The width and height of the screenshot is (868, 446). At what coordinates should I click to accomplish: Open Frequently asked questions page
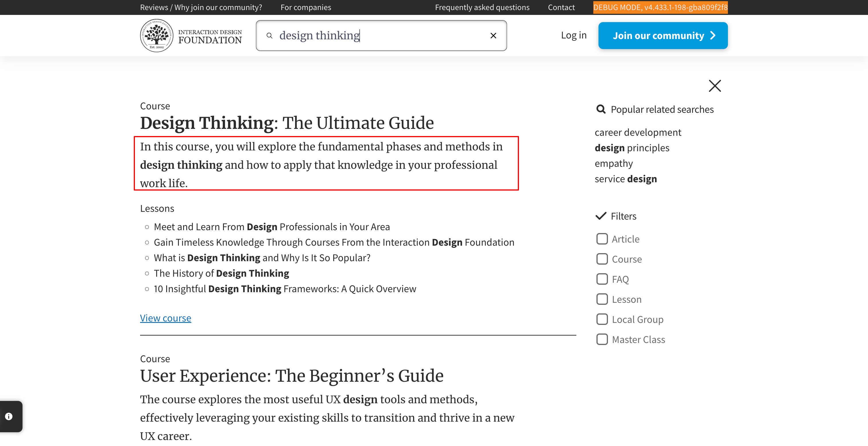pyautogui.click(x=482, y=7)
